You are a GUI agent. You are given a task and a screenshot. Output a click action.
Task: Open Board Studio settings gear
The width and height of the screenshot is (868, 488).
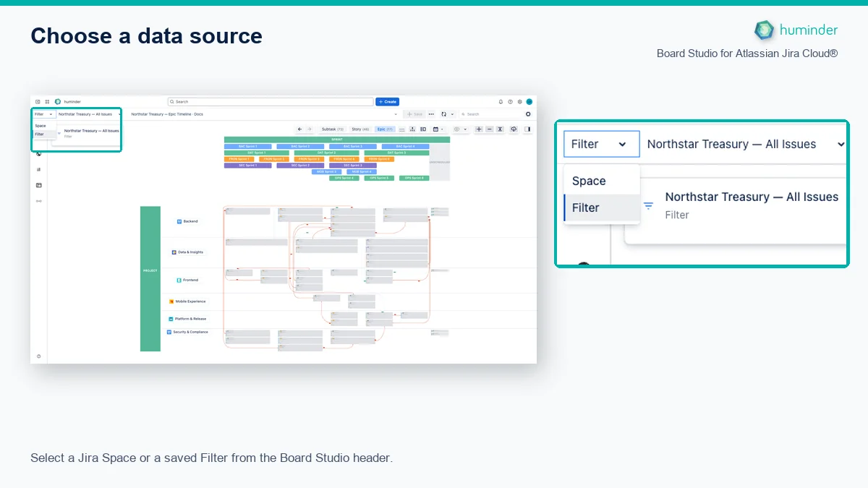[x=528, y=114]
